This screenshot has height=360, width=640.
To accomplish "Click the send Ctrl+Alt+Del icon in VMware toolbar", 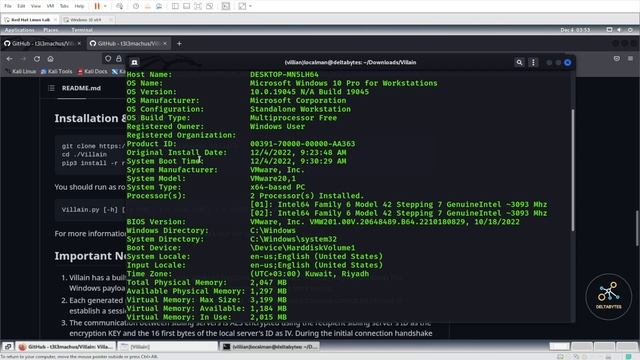I will click(119, 6).
